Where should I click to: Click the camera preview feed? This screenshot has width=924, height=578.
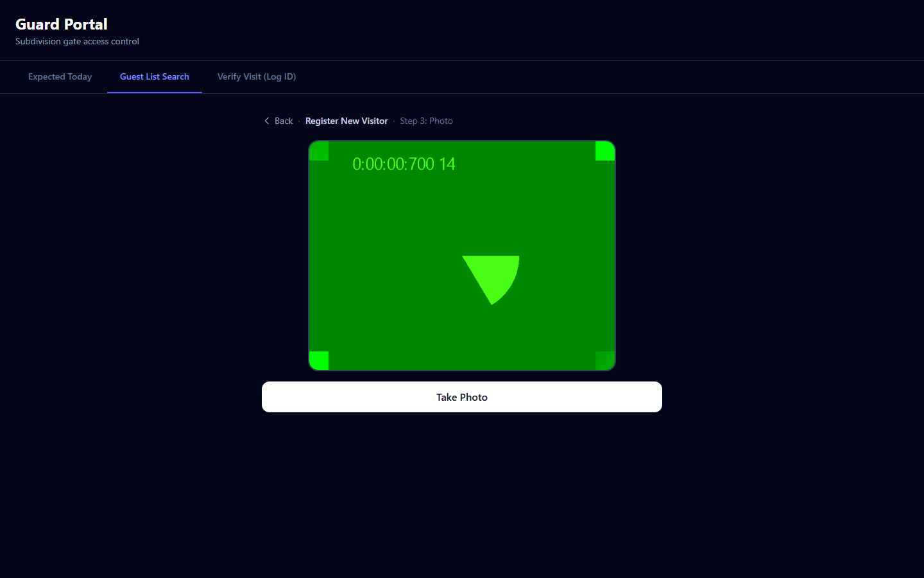462,256
